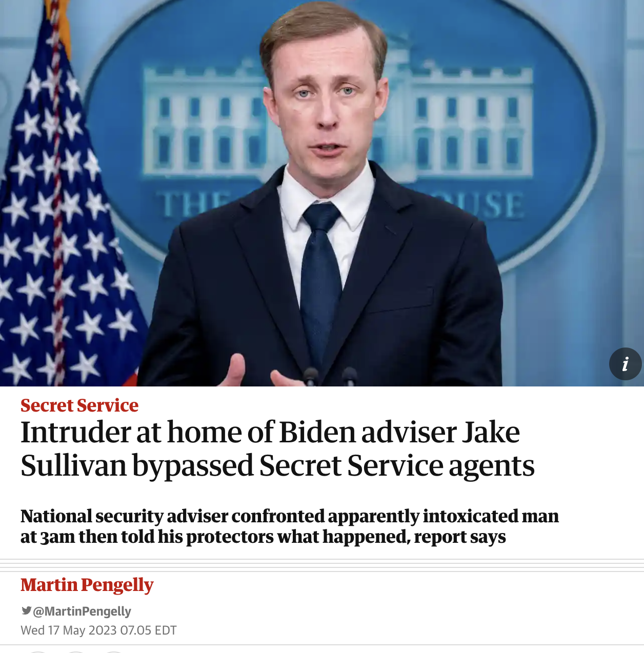Open the main article photo
The height and width of the screenshot is (653, 644).
(322, 193)
